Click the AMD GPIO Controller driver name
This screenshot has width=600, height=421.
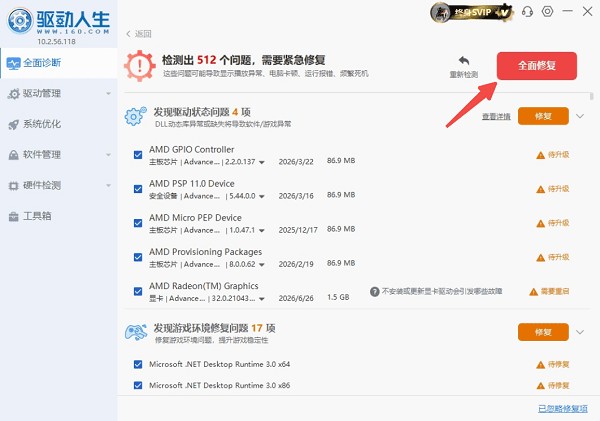click(191, 150)
